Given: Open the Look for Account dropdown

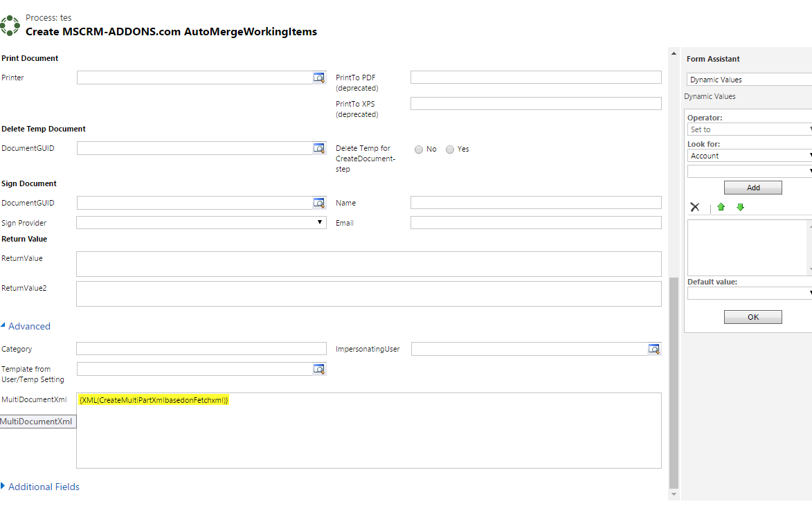Looking at the screenshot, I should coord(749,156).
